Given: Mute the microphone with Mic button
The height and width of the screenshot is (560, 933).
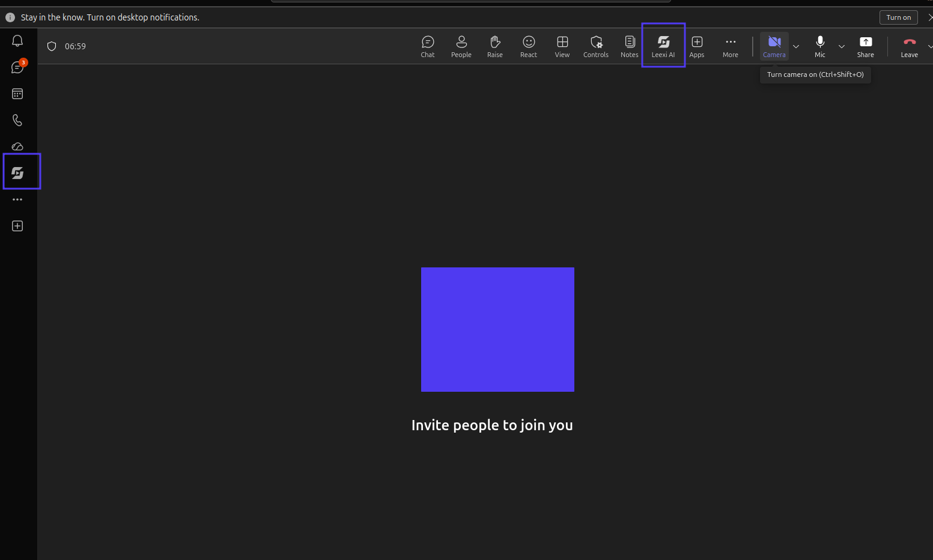Looking at the screenshot, I should [820, 46].
